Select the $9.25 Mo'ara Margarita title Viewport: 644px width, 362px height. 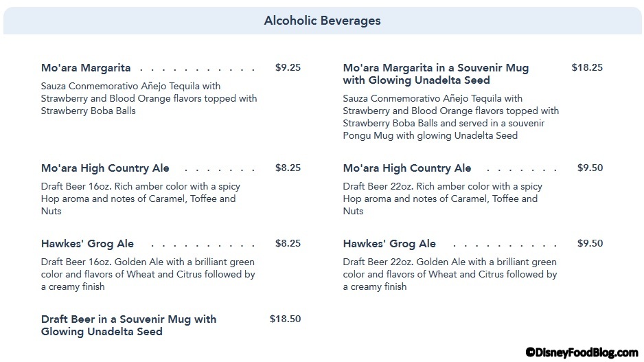[x=86, y=68]
